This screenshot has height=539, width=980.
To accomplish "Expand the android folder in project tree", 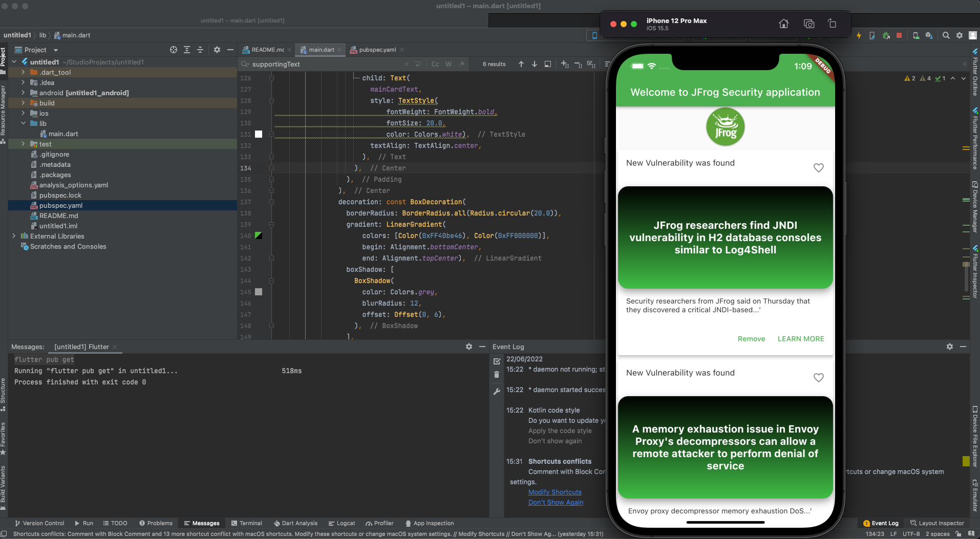I will 23,93.
